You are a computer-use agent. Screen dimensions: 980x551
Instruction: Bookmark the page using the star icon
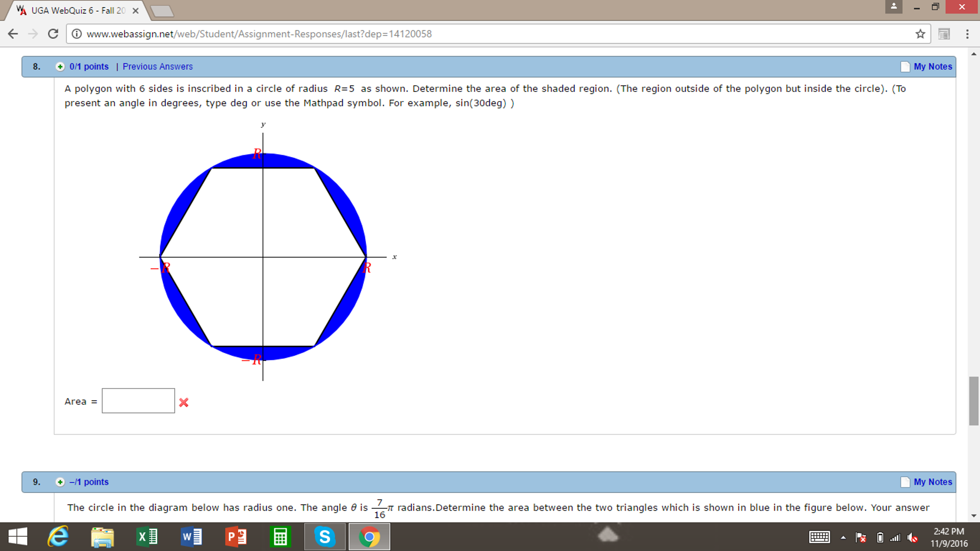point(920,34)
